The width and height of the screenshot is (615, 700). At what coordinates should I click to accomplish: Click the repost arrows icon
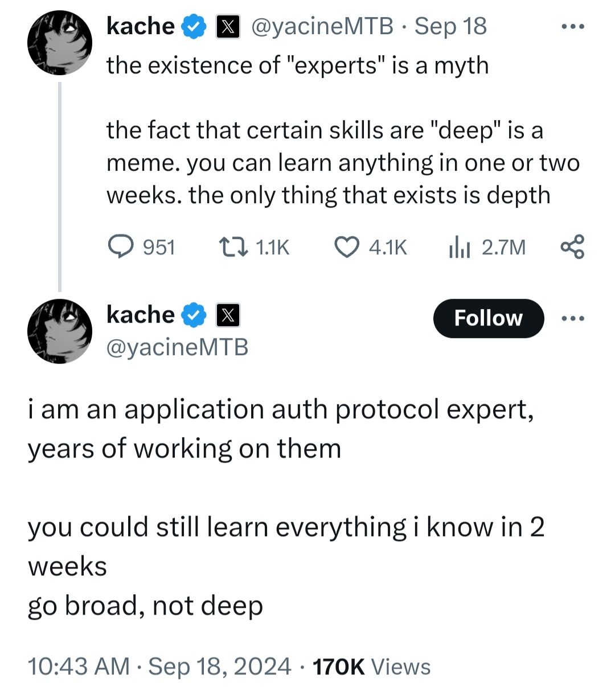[232, 247]
